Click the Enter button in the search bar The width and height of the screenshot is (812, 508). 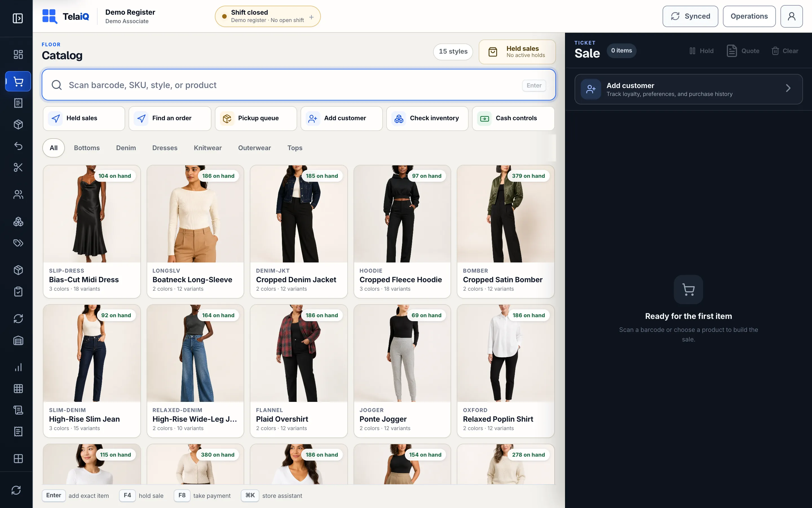coord(534,85)
